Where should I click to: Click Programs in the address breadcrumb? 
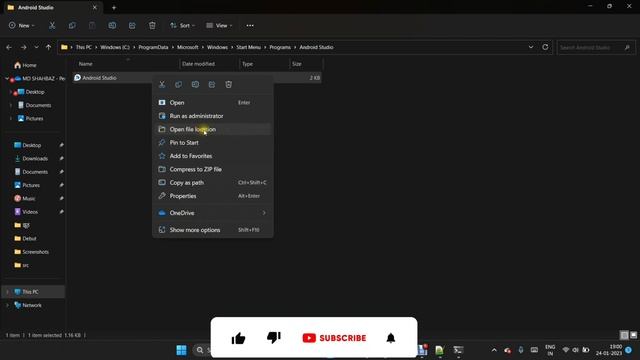[x=280, y=47]
